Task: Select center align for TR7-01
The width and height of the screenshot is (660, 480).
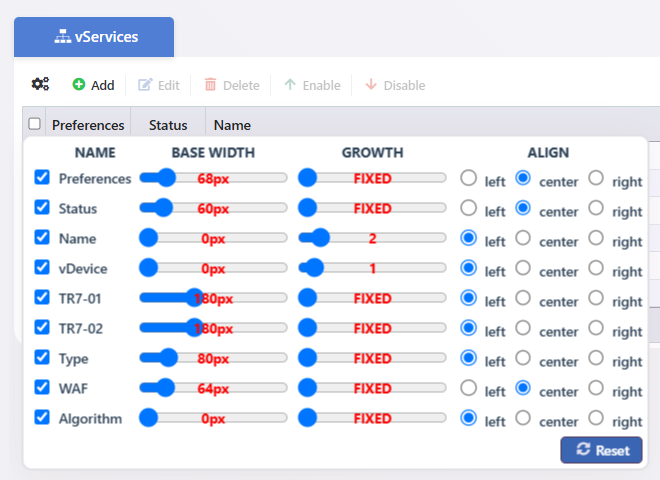Action: click(x=523, y=298)
